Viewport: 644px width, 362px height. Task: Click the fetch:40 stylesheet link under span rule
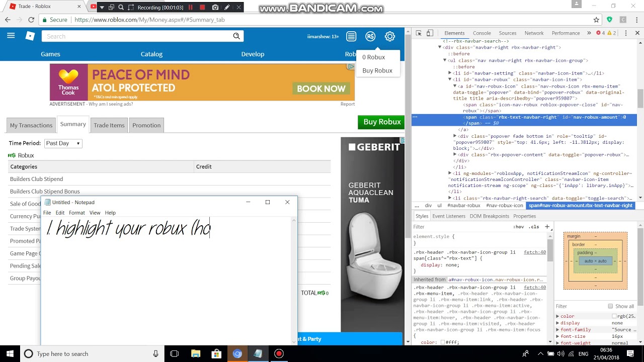coord(535,252)
